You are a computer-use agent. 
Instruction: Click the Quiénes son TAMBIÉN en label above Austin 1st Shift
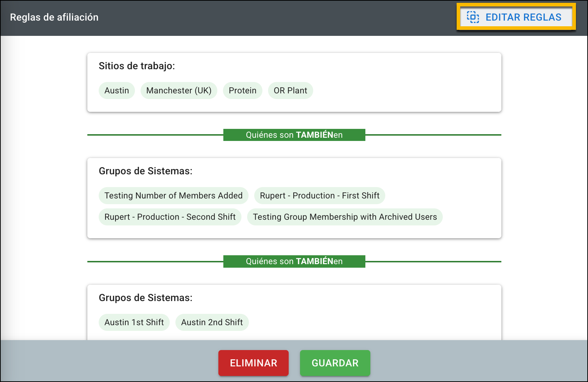294,261
